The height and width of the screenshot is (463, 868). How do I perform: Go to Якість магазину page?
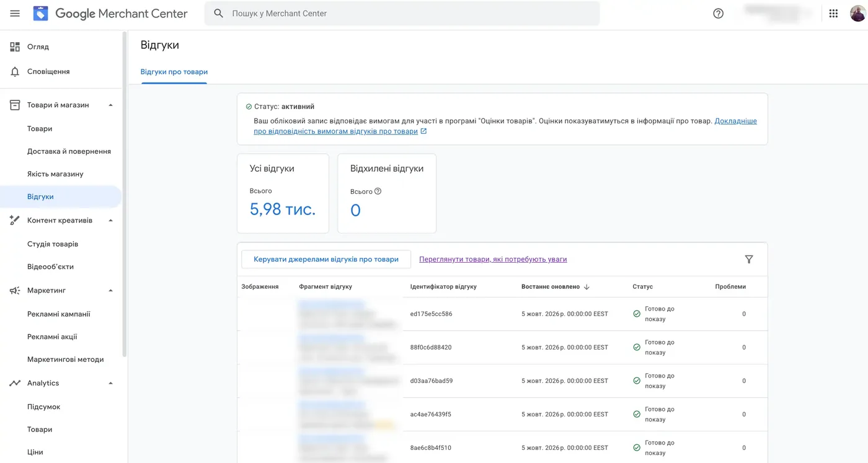55,174
